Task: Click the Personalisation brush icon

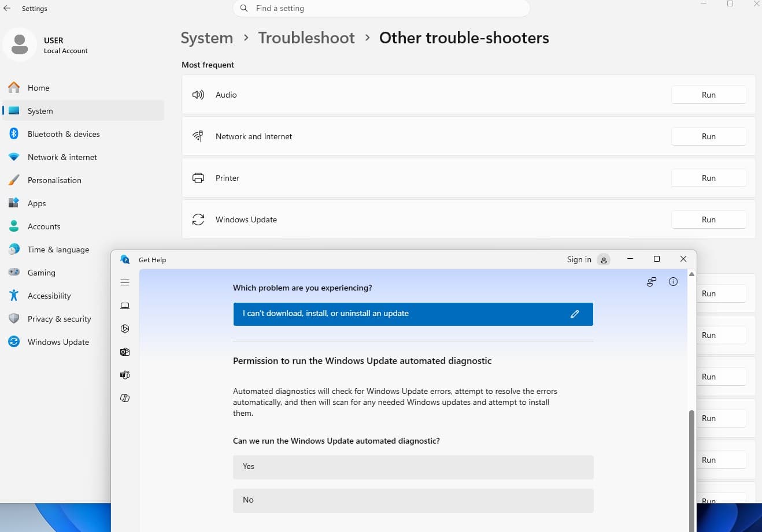Action: [x=14, y=180]
